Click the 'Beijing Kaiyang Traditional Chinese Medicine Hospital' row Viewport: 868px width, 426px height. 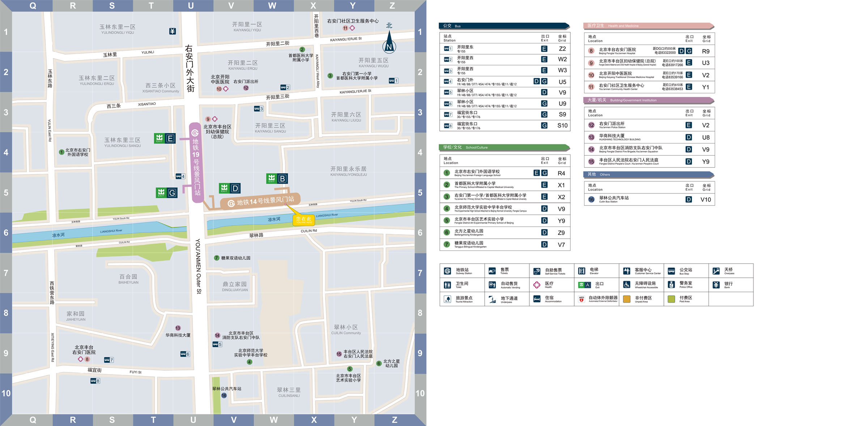tap(650, 75)
